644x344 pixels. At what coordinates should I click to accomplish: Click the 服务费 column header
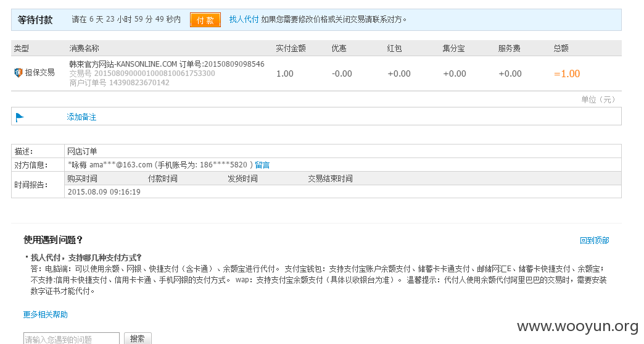[x=510, y=49]
